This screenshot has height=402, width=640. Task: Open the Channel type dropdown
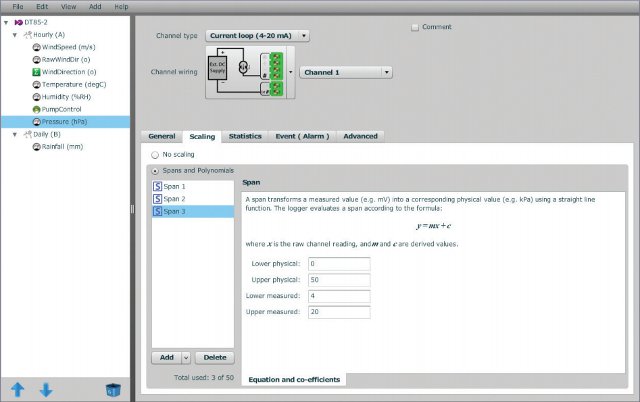pyautogui.click(x=257, y=36)
